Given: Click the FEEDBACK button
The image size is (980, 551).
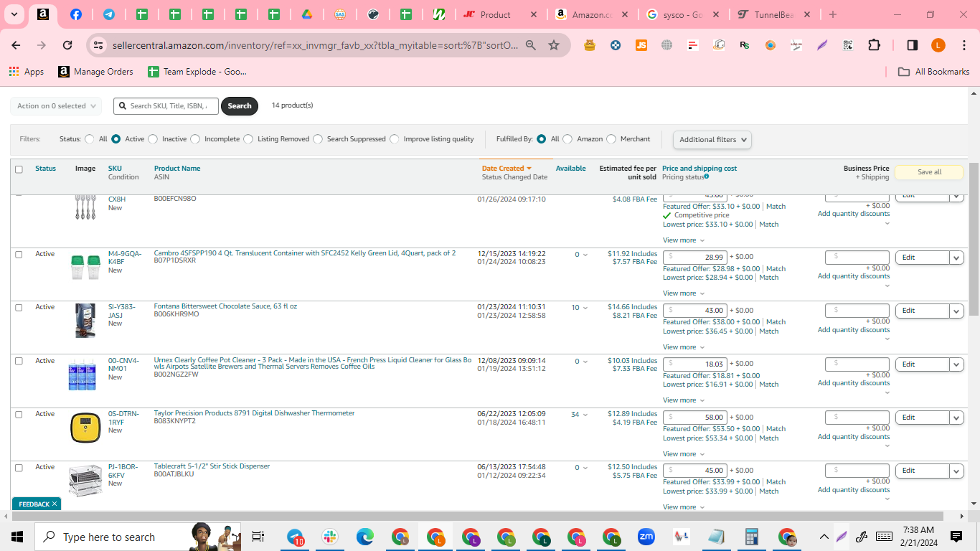Looking at the screenshot, I should tap(37, 504).
